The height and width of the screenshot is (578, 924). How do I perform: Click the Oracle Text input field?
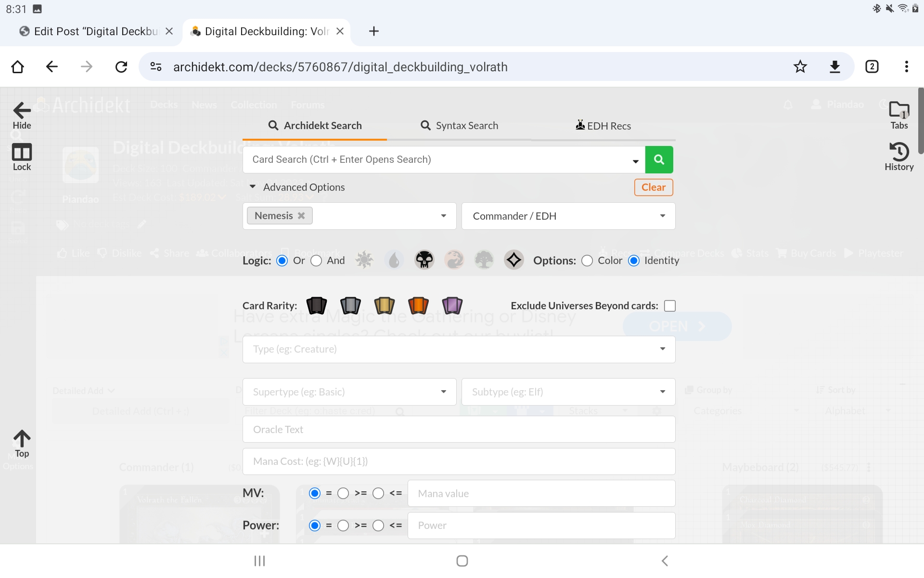(459, 429)
